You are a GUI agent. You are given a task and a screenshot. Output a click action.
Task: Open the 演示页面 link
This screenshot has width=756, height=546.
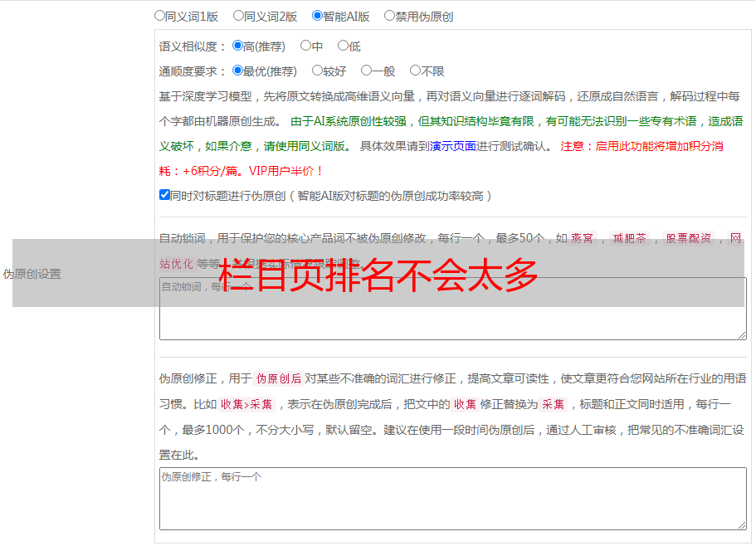click(452, 146)
